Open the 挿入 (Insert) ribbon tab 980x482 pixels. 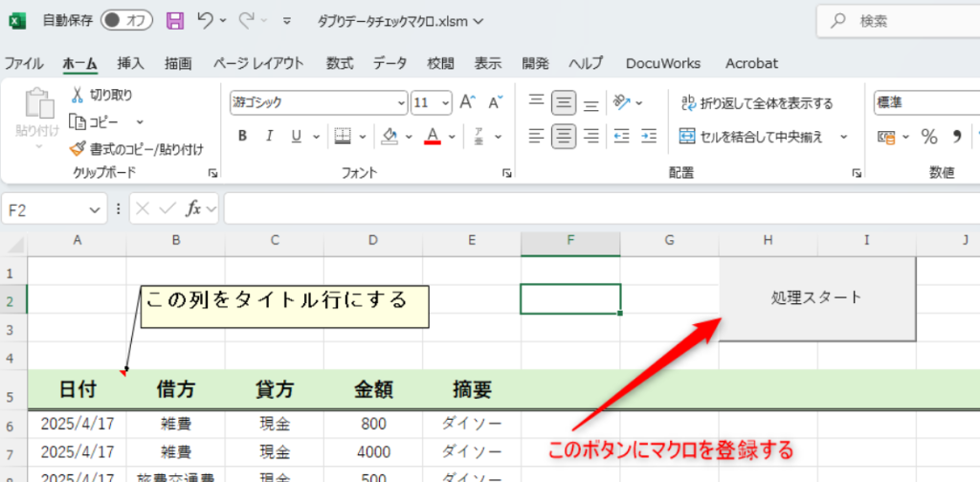click(x=130, y=64)
